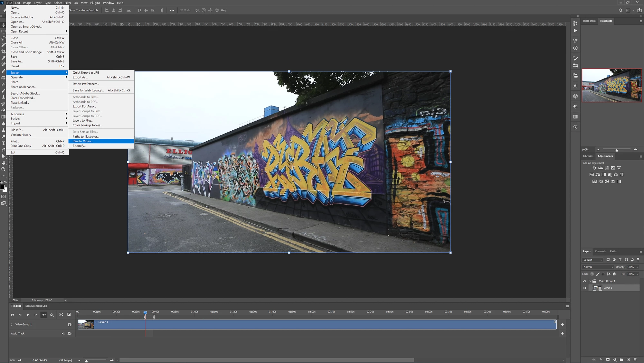Choose Save for Web (Legacy) option
Screen dimensions: 644x363
point(88,90)
